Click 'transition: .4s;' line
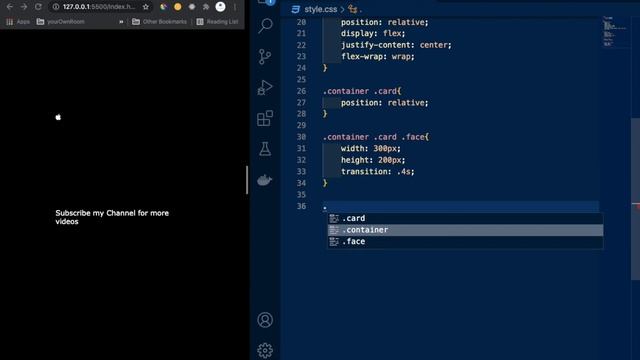The height and width of the screenshot is (360, 640). click(x=378, y=171)
